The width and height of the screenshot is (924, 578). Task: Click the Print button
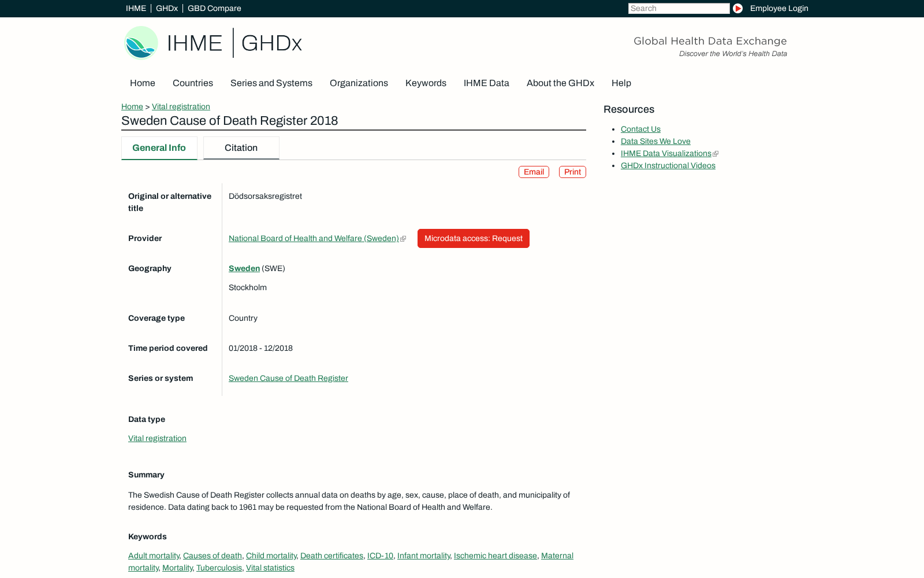tap(572, 172)
